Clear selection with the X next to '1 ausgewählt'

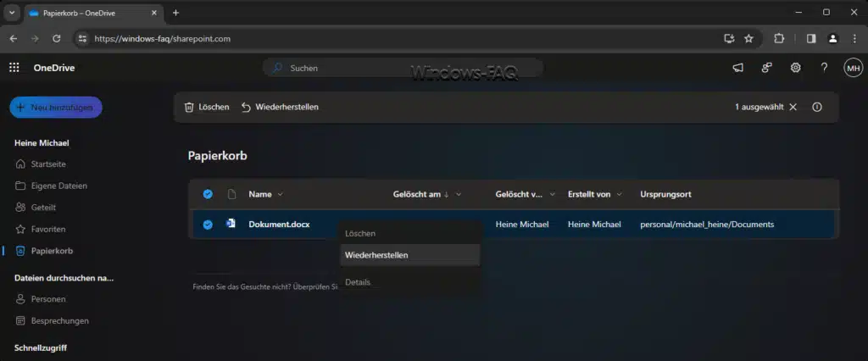point(793,107)
